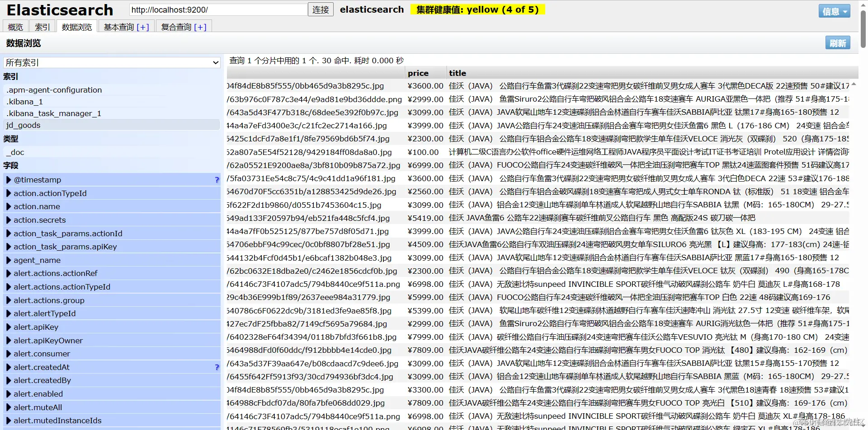Select the jd_goods index

(112, 125)
